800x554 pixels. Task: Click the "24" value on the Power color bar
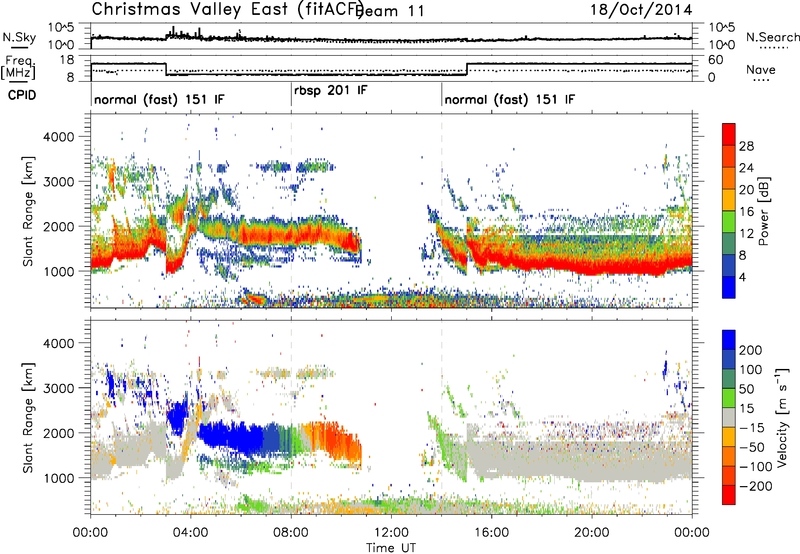[746, 168]
